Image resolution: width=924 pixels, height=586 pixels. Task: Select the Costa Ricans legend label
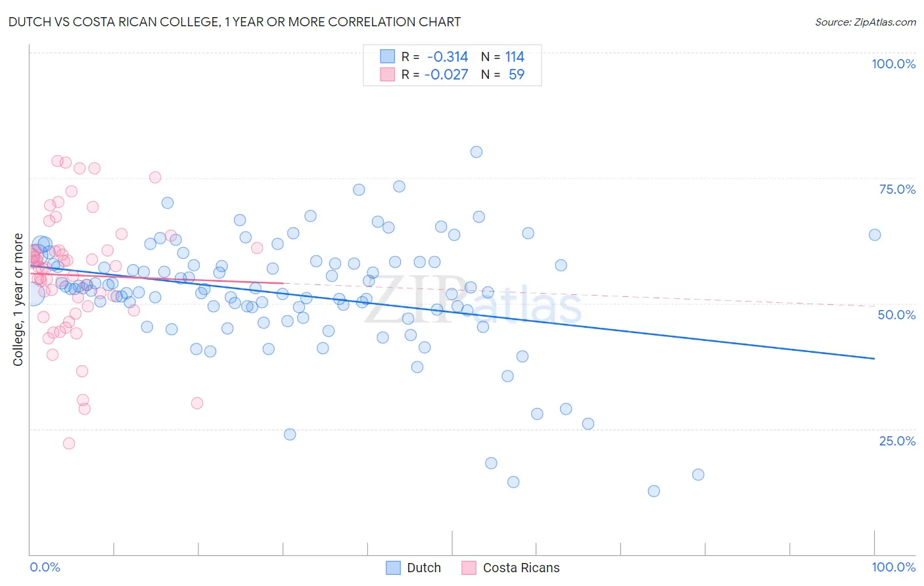521,568
